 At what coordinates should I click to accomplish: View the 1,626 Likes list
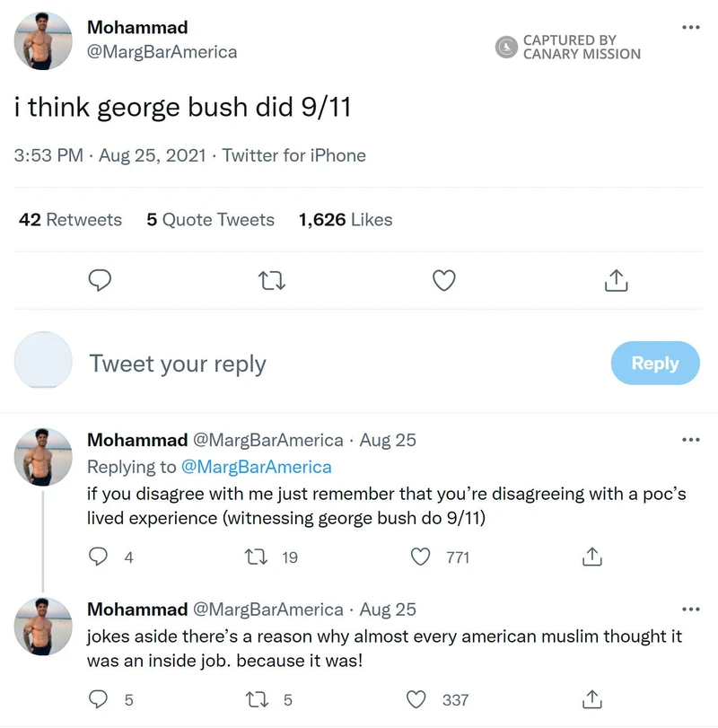coord(346,220)
